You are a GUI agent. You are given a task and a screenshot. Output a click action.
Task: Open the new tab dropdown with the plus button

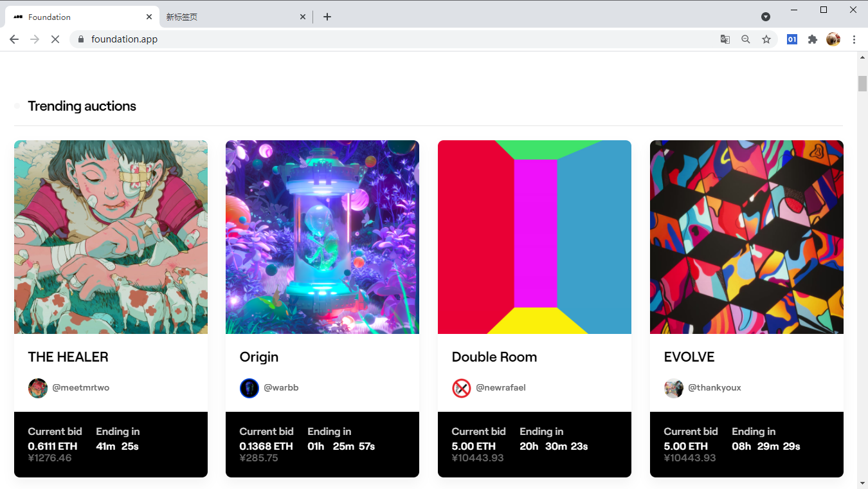(x=327, y=17)
